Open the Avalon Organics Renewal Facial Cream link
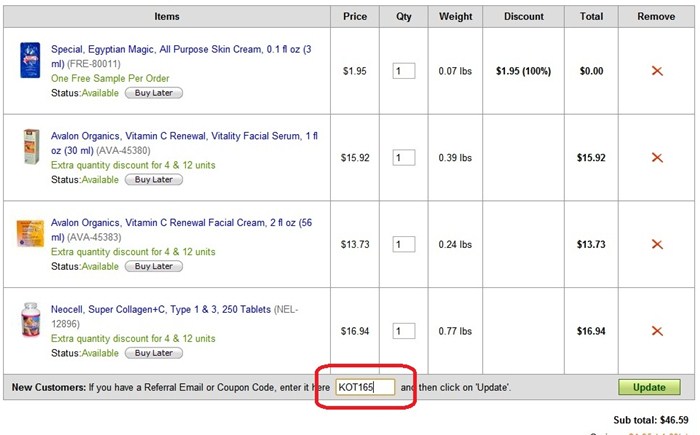 point(182,230)
